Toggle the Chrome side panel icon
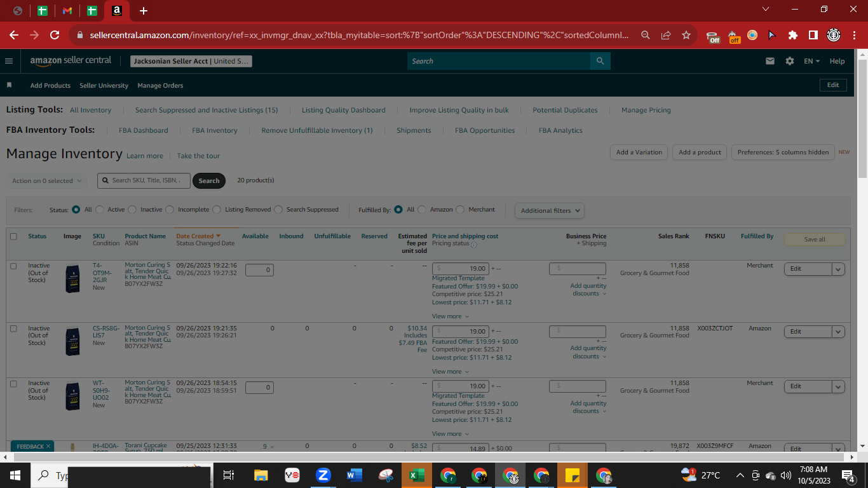868x488 pixels. pos(813,35)
